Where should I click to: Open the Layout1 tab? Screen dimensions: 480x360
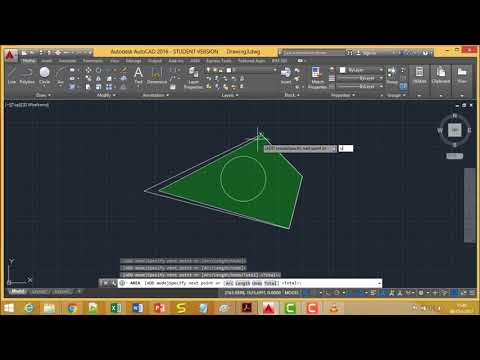(x=39, y=292)
